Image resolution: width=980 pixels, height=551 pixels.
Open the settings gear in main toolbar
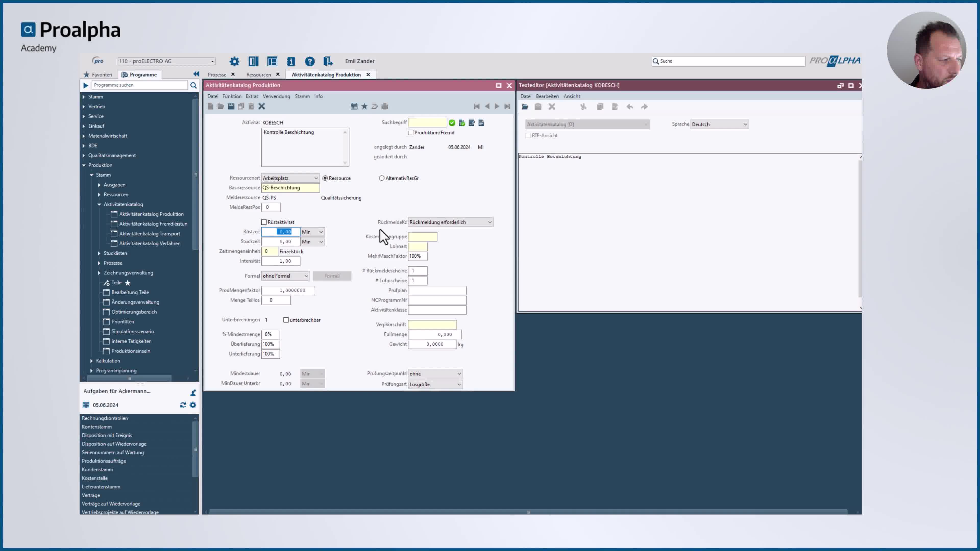234,61
